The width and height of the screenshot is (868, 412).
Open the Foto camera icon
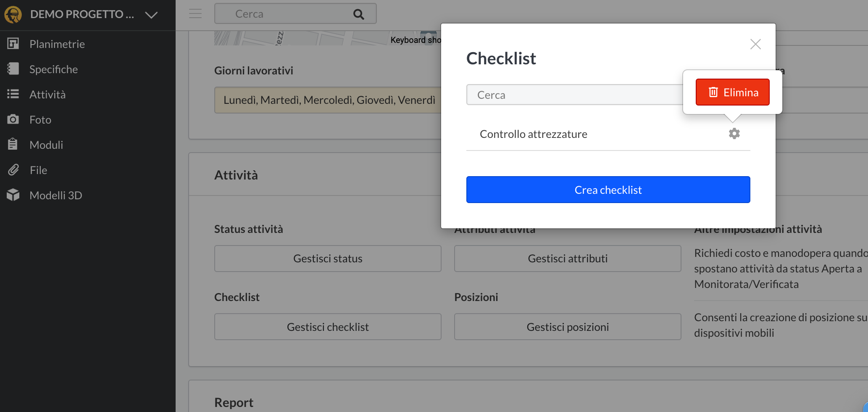[13, 119]
